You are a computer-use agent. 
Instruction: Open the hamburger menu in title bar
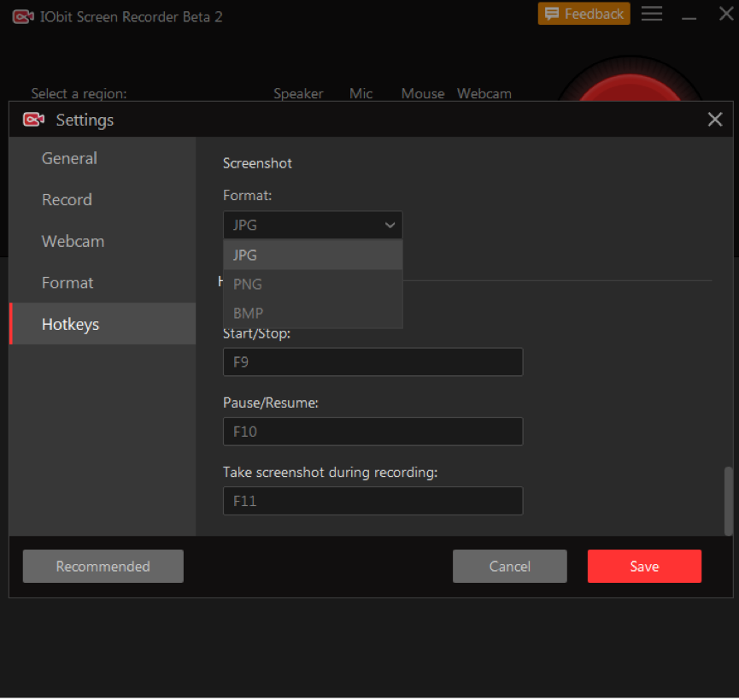click(651, 13)
